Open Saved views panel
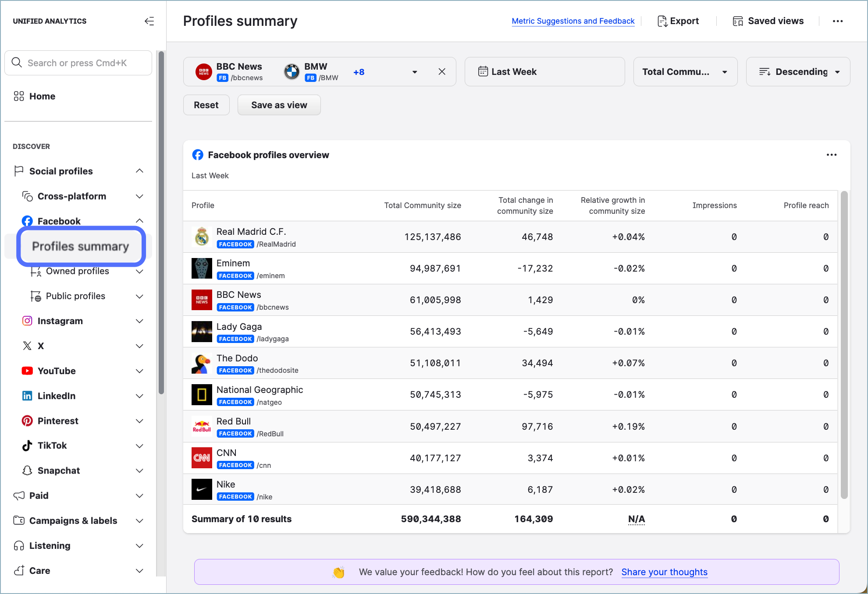Screen dimensions: 868x594 click(768, 21)
